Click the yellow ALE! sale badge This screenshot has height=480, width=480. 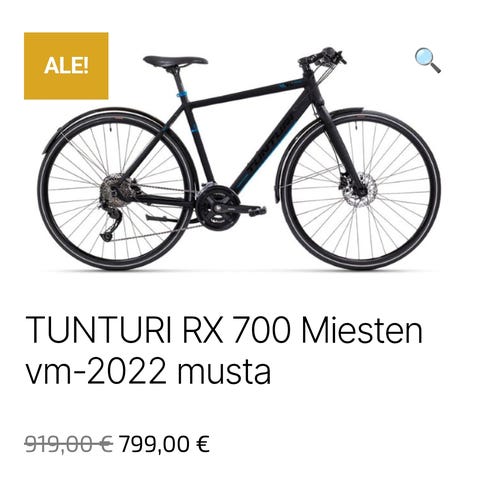[66, 66]
